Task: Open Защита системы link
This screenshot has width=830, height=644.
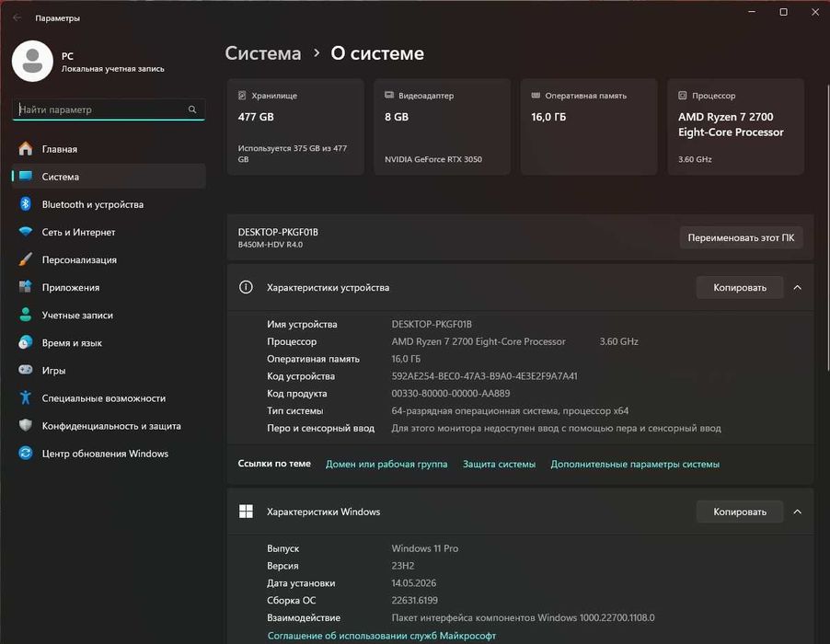Action: pos(499,464)
